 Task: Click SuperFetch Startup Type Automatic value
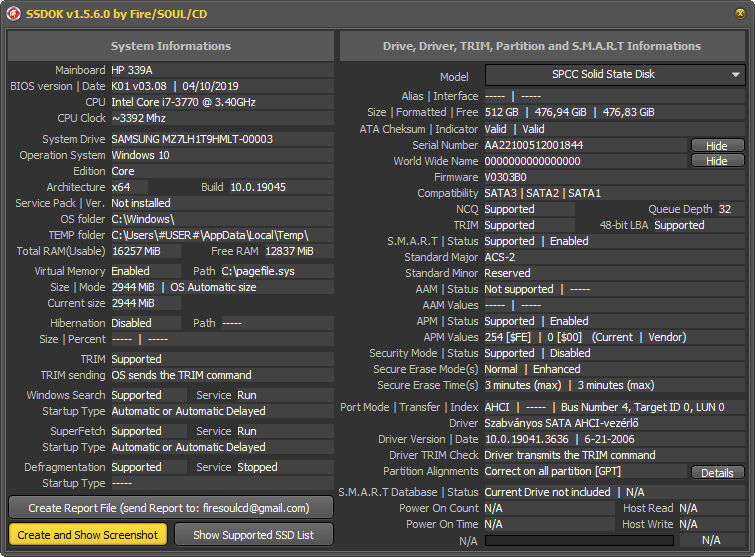click(x=188, y=447)
